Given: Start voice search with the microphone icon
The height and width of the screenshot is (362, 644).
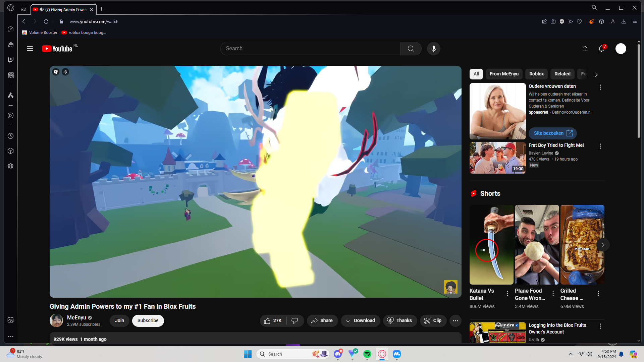Looking at the screenshot, I should [434, 49].
